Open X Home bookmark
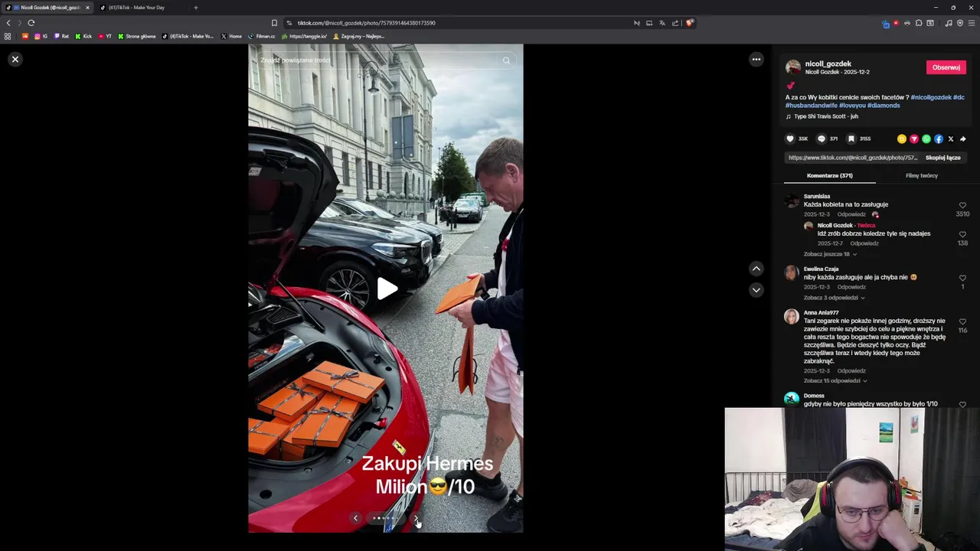The image size is (980, 551). click(231, 36)
